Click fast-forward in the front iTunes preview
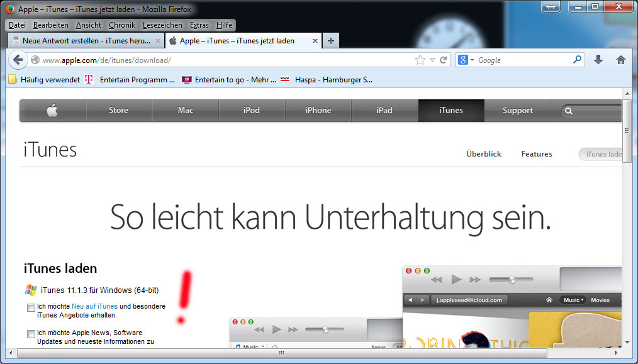Image resolution: width=638 pixels, height=364 pixels. 475,280
